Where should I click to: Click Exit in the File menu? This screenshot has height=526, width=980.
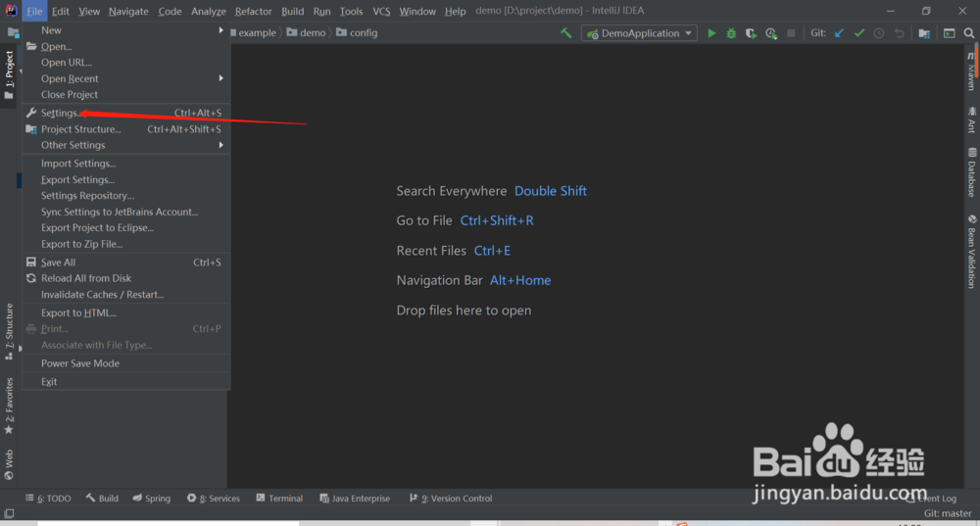point(126,382)
